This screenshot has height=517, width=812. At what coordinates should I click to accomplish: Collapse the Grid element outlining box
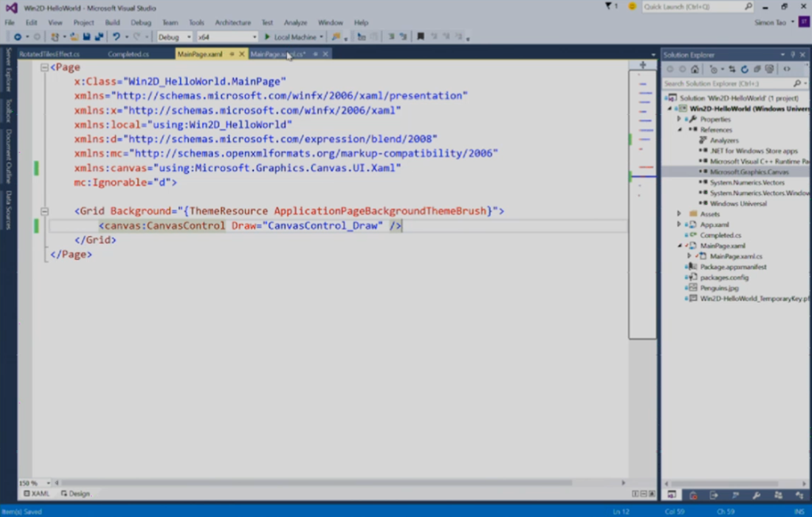click(x=44, y=212)
